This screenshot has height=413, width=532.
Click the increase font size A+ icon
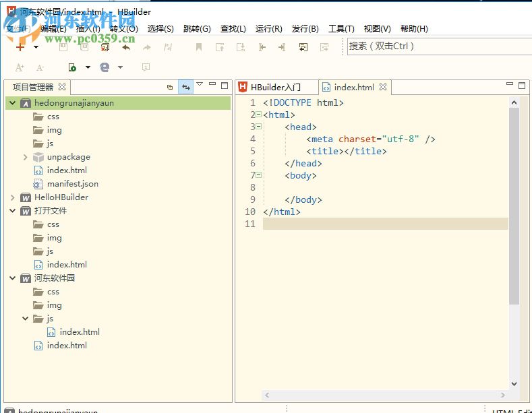point(20,67)
